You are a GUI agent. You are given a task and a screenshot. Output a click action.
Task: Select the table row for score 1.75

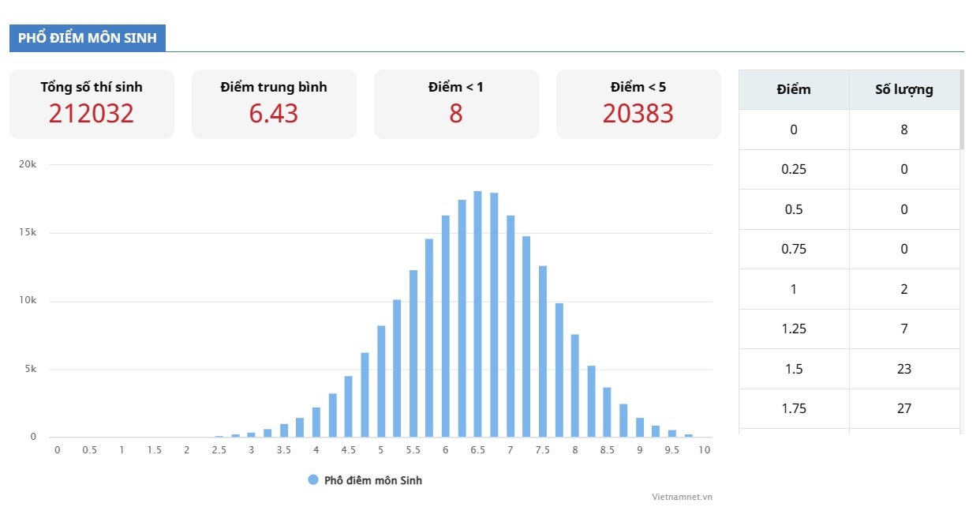coord(849,408)
